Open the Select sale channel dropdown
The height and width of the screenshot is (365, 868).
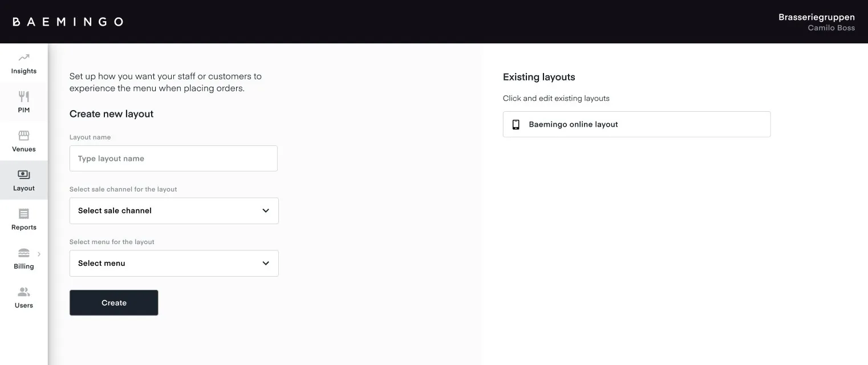tap(174, 211)
